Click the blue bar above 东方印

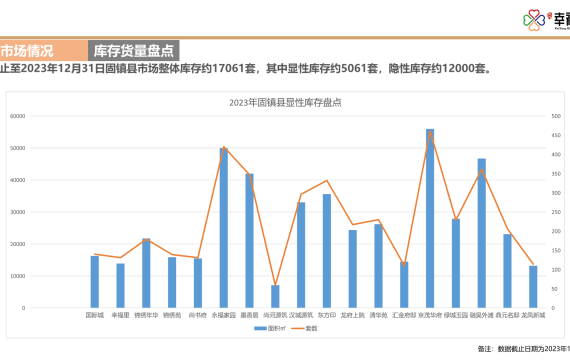(x=327, y=251)
